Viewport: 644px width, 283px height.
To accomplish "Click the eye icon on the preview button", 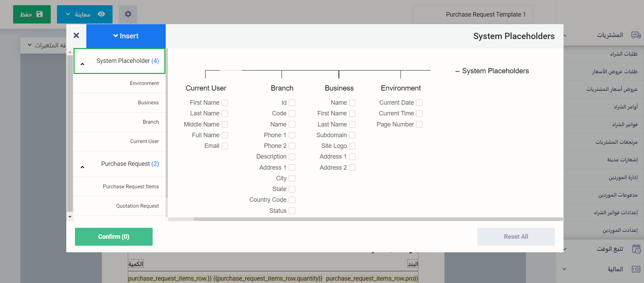I will (x=101, y=14).
